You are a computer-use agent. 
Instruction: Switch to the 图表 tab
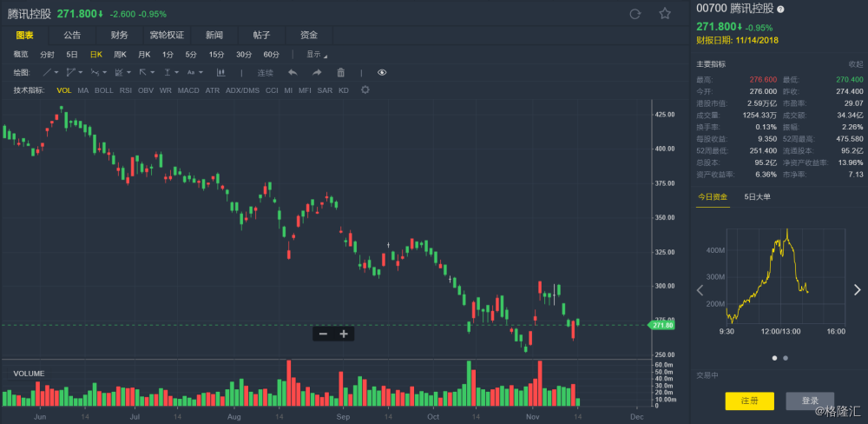coord(24,35)
